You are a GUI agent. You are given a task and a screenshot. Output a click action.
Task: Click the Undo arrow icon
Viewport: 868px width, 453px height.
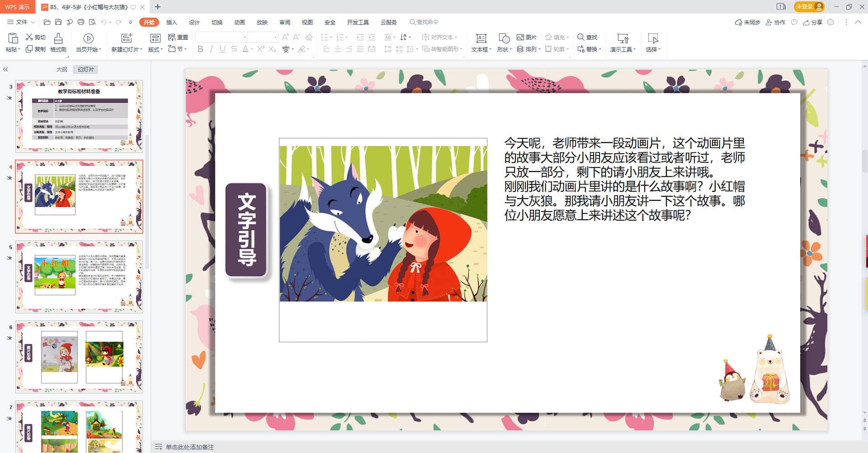click(104, 22)
